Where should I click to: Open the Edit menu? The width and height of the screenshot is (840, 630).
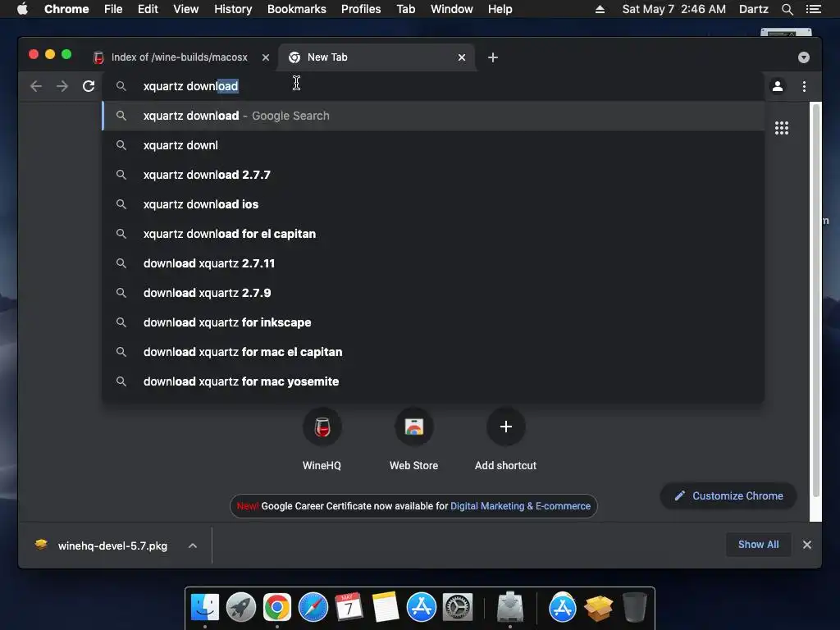tap(148, 9)
